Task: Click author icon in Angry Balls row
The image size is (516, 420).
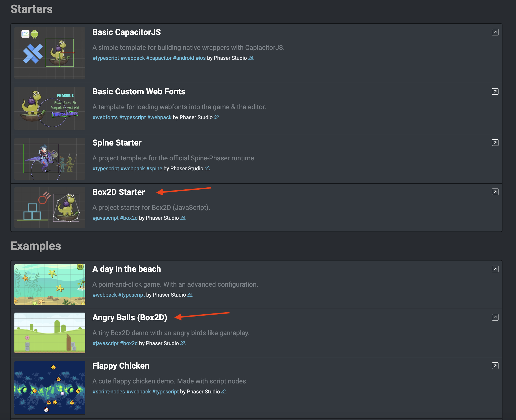Action: coord(183,343)
